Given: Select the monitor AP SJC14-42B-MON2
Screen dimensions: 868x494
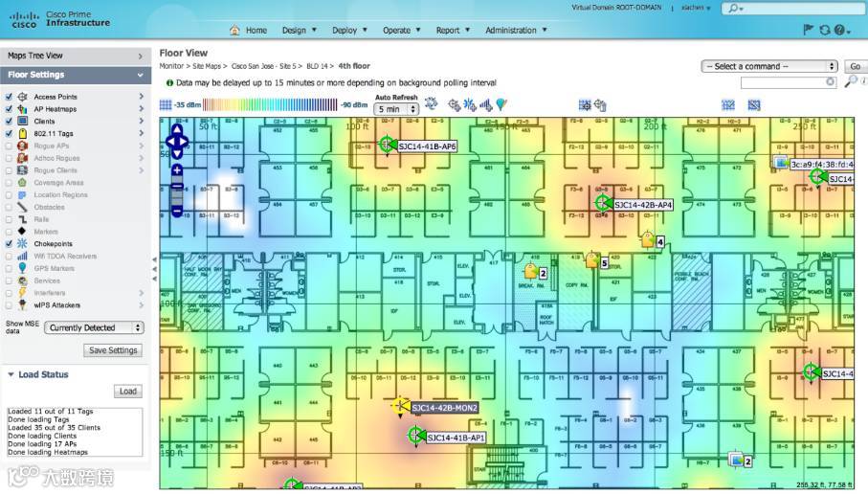Looking at the screenshot, I should click(400, 406).
